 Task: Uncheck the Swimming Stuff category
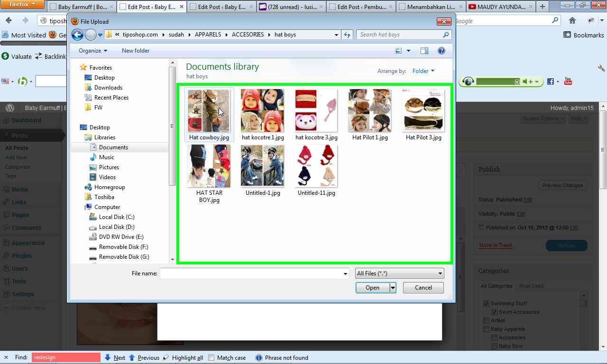[x=486, y=303]
